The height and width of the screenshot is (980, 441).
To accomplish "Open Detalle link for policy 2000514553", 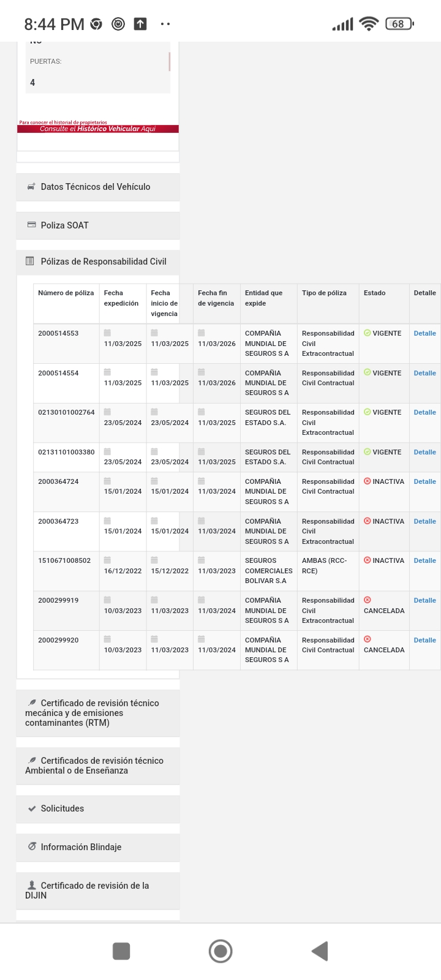I will (424, 333).
